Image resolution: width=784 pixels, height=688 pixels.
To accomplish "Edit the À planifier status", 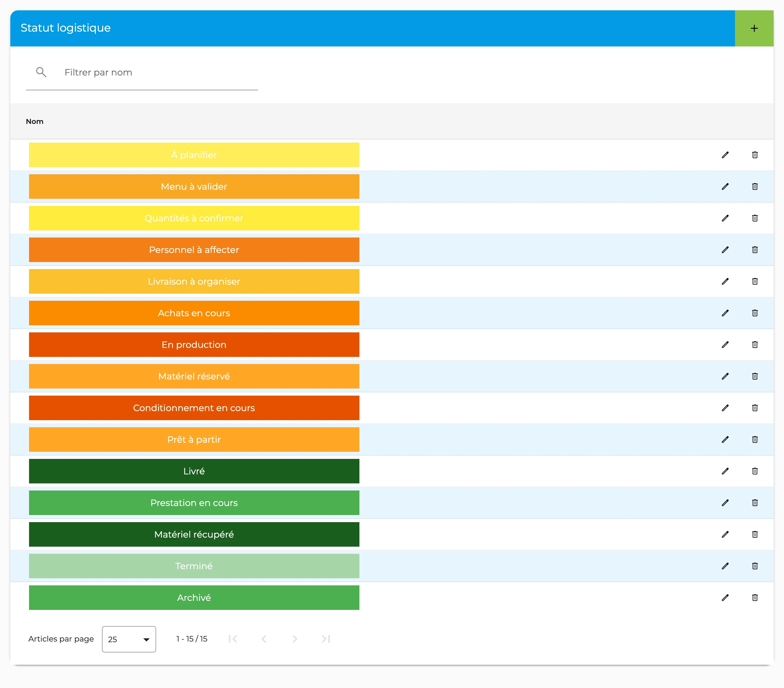I will 725,155.
